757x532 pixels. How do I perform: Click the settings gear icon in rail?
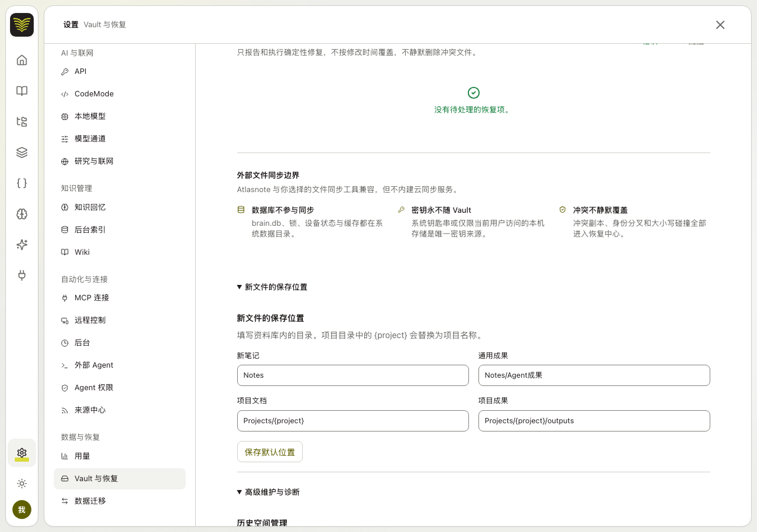point(22,453)
